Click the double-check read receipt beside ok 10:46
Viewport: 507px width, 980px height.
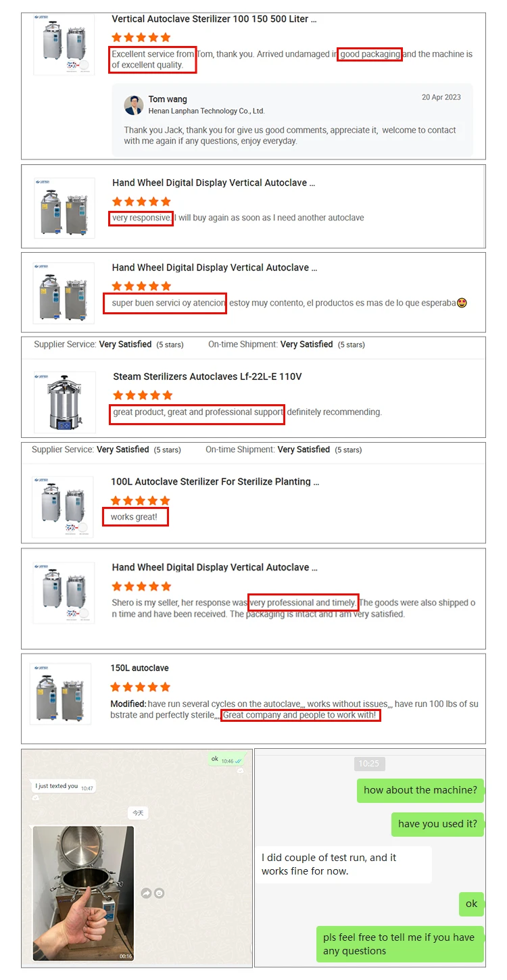pos(238,761)
